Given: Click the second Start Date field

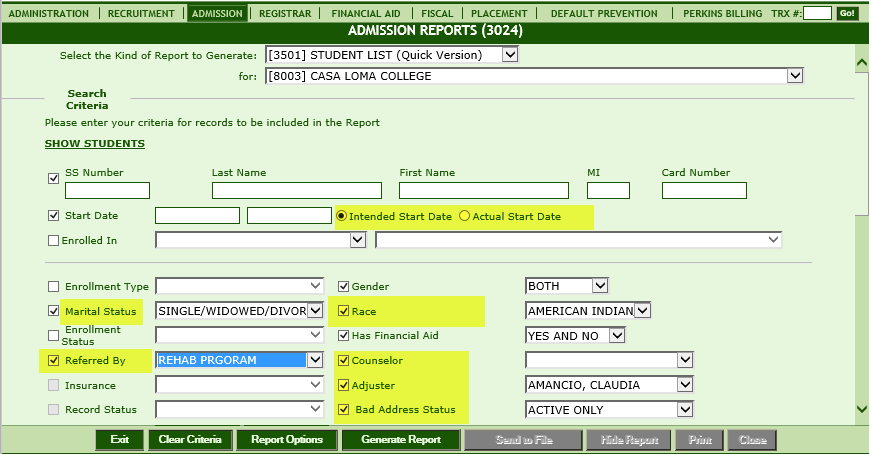Looking at the screenshot, I should 289,216.
